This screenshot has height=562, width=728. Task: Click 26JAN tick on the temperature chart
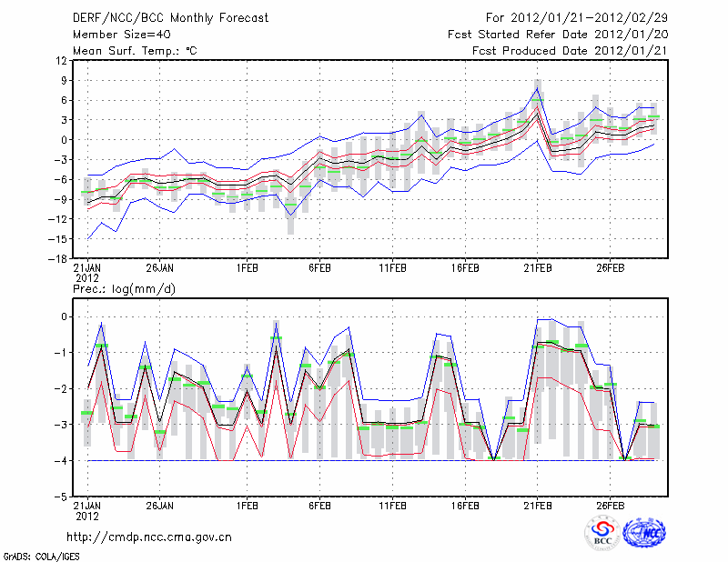(x=159, y=268)
